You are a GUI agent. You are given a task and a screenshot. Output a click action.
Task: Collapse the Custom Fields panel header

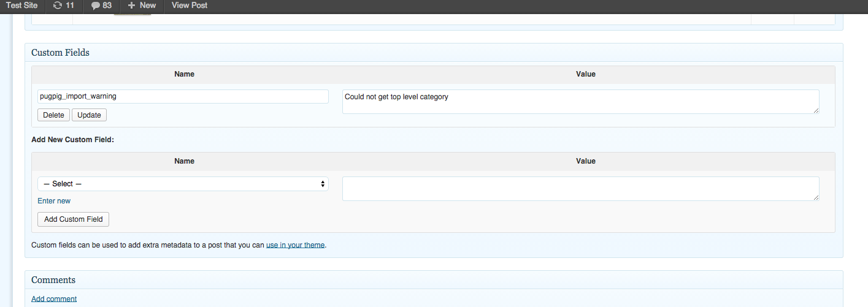pos(434,53)
